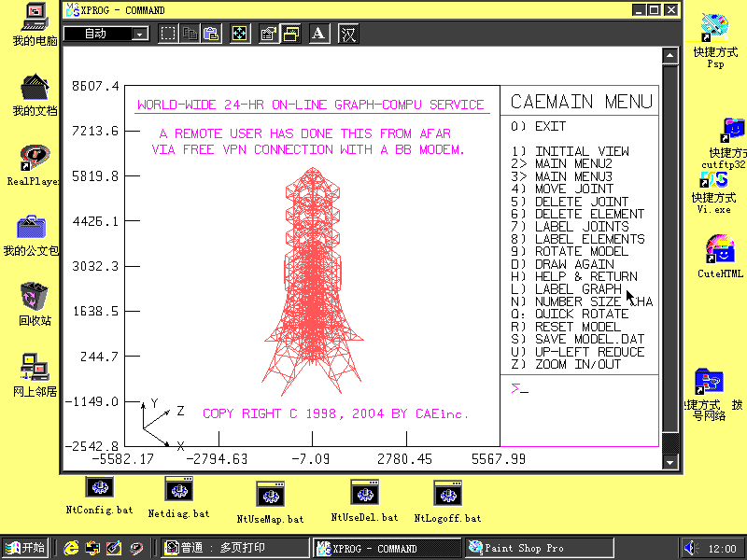Open Properties from the toolbar
This screenshot has width=747, height=560.
(269, 34)
